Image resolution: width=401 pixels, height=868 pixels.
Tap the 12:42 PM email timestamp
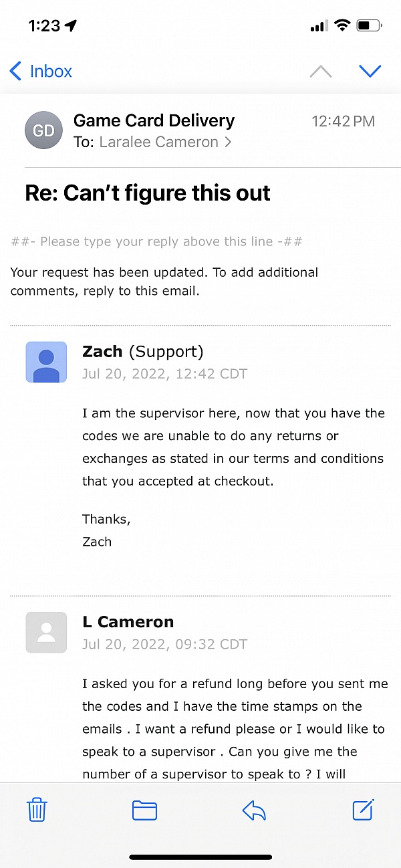343,121
